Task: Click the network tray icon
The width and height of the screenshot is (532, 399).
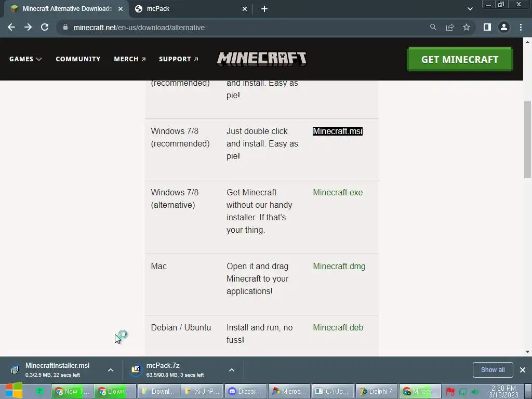Action: pos(463,392)
